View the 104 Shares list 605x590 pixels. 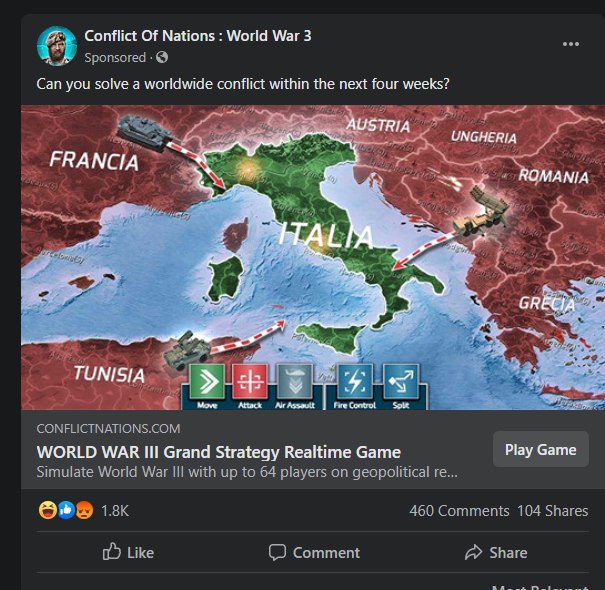click(553, 511)
